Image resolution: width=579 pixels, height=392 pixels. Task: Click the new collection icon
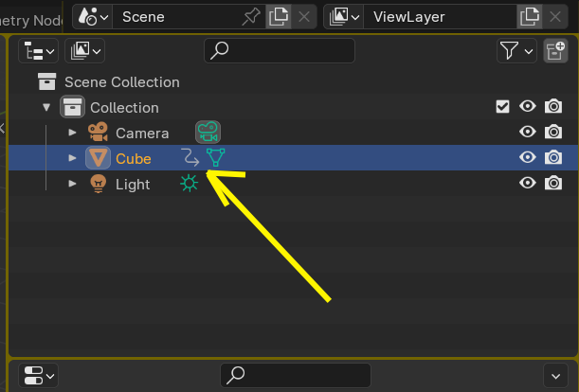click(554, 51)
